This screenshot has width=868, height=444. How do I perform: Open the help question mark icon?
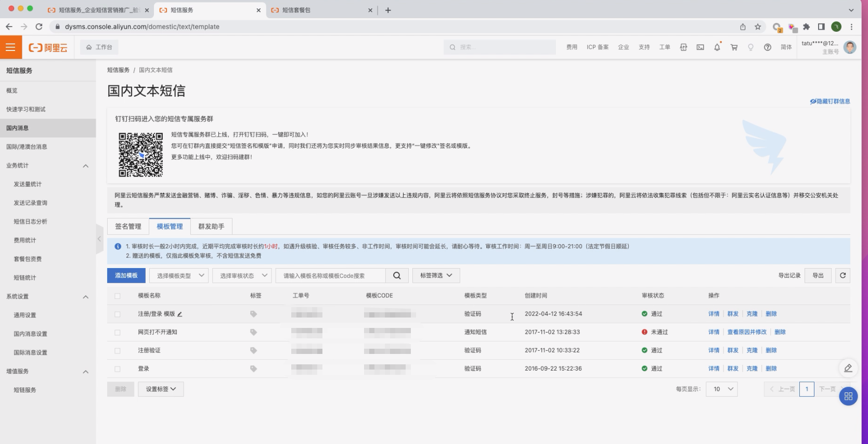point(768,47)
